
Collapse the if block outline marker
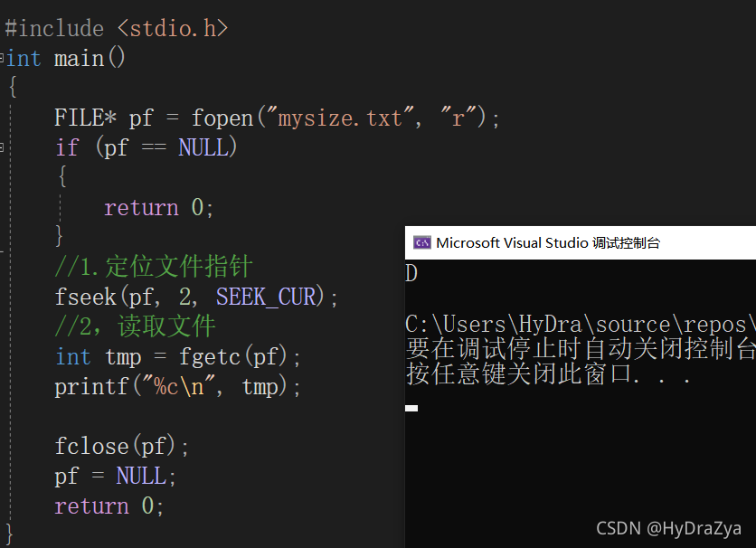[x=2, y=147]
